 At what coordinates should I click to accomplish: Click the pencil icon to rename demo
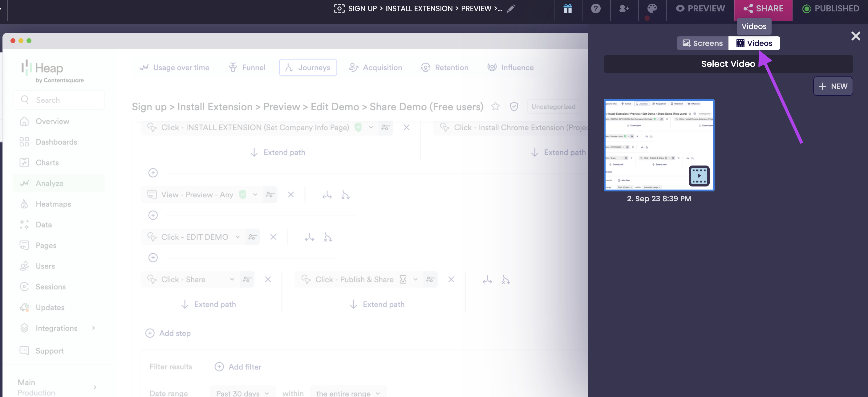(x=511, y=8)
